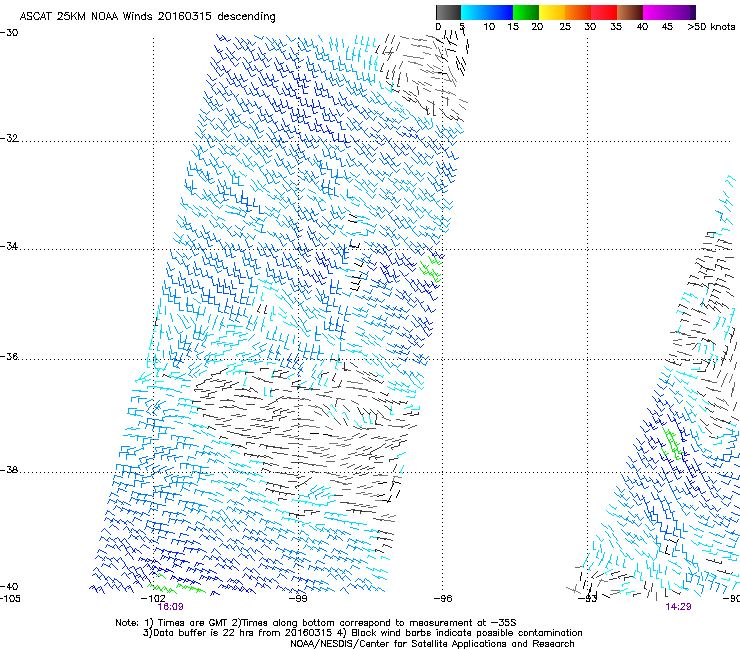Click the purple 16:09 swath time label

click(x=170, y=607)
